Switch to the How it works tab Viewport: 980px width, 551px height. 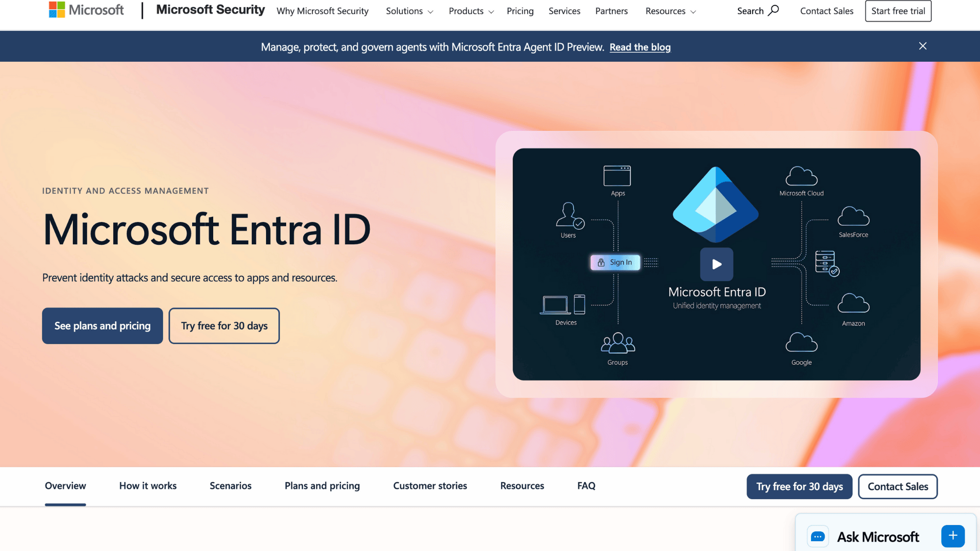click(x=147, y=485)
